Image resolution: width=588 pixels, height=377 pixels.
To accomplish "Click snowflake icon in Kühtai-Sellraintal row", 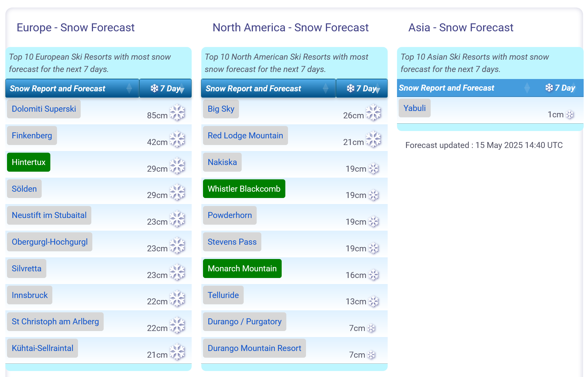I will pos(177,352).
